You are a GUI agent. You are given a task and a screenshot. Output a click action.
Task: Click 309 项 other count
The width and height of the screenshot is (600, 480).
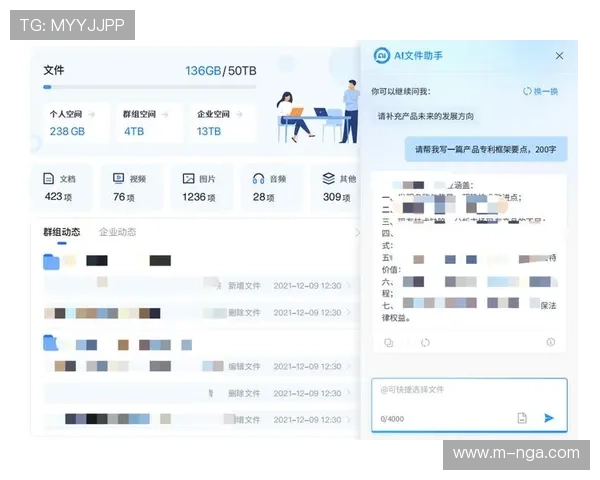coord(336,197)
